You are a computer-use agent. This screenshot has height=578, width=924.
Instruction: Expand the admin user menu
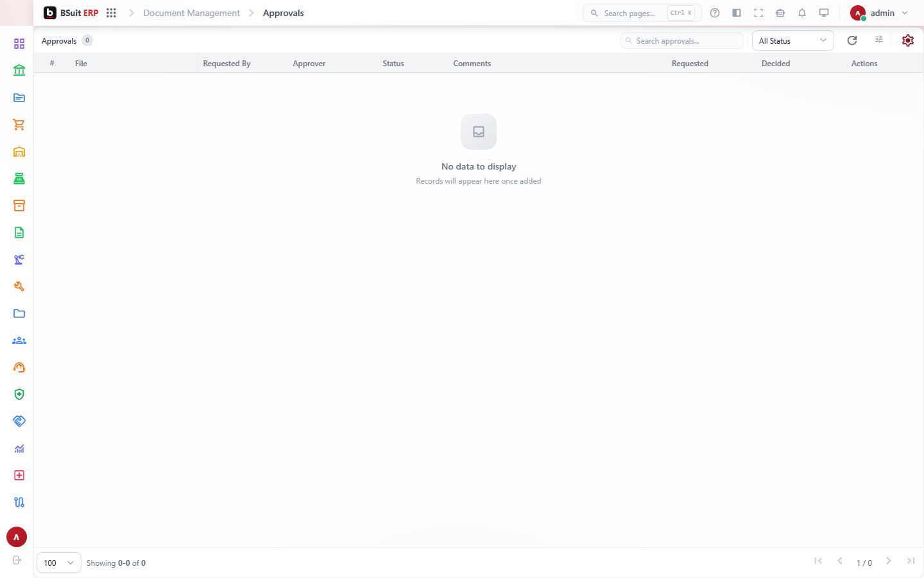pyautogui.click(x=880, y=13)
